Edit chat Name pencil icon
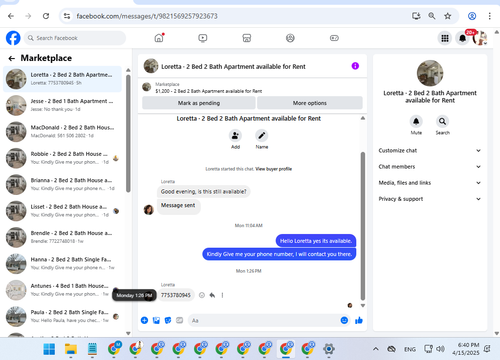This screenshot has height=360, width=500. click(x=262, y=136)
